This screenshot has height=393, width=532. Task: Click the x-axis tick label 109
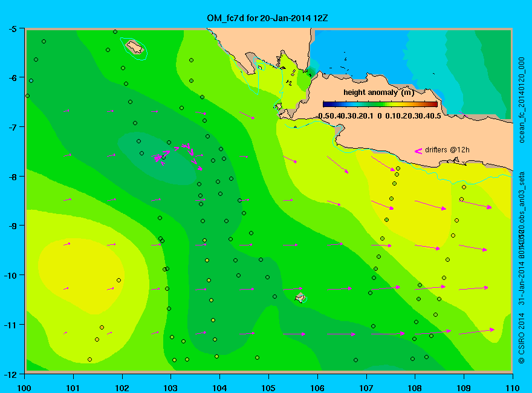pyautogui.click(x=464, y=388)
